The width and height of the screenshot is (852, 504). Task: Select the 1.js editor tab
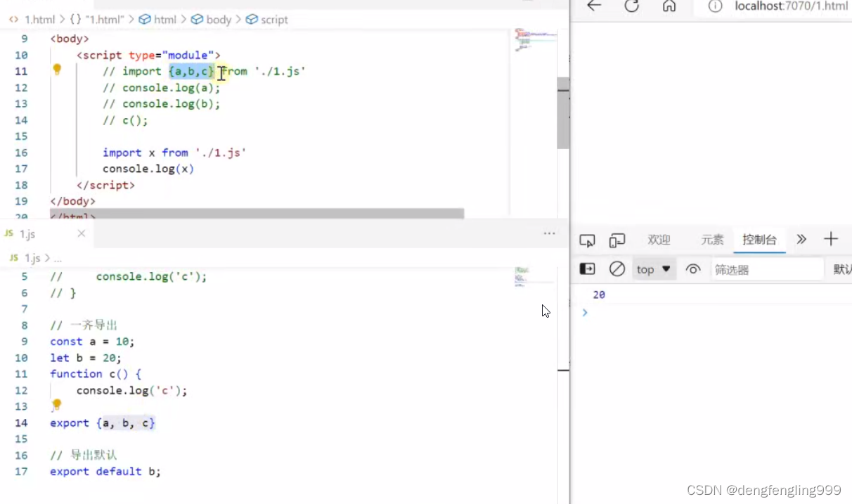click(27, 233)
